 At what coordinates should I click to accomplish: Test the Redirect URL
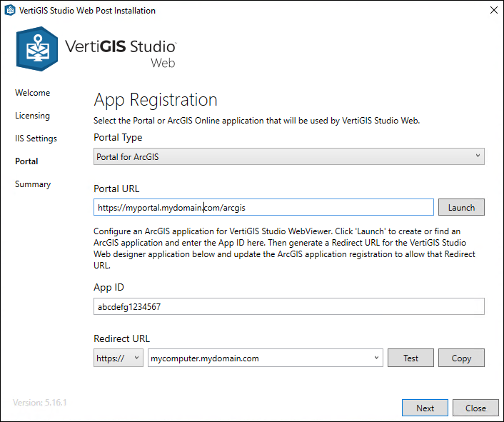click(x=410, y=358)
